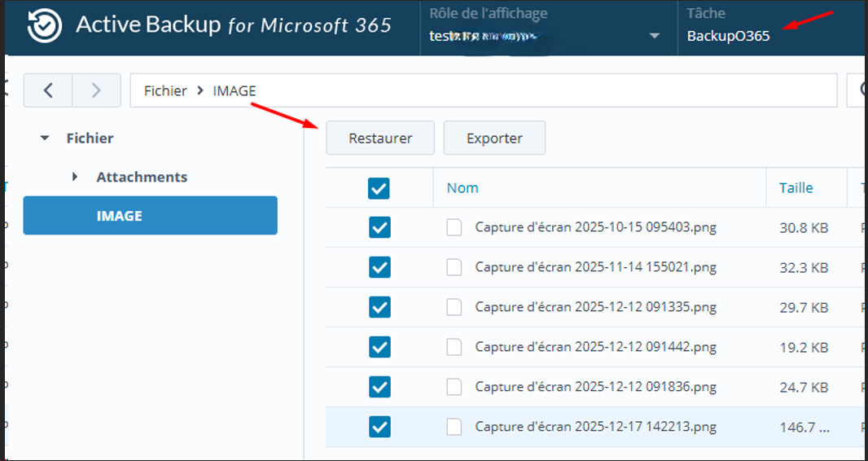
Task: Click file icon for Capture 2025-11-14 155021.png
Action: 454,267
